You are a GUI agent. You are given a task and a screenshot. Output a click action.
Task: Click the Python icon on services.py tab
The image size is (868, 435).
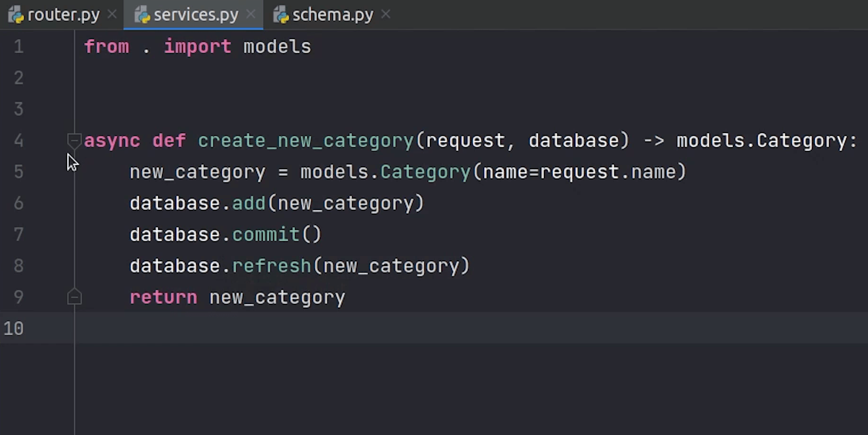click(142, 15)
